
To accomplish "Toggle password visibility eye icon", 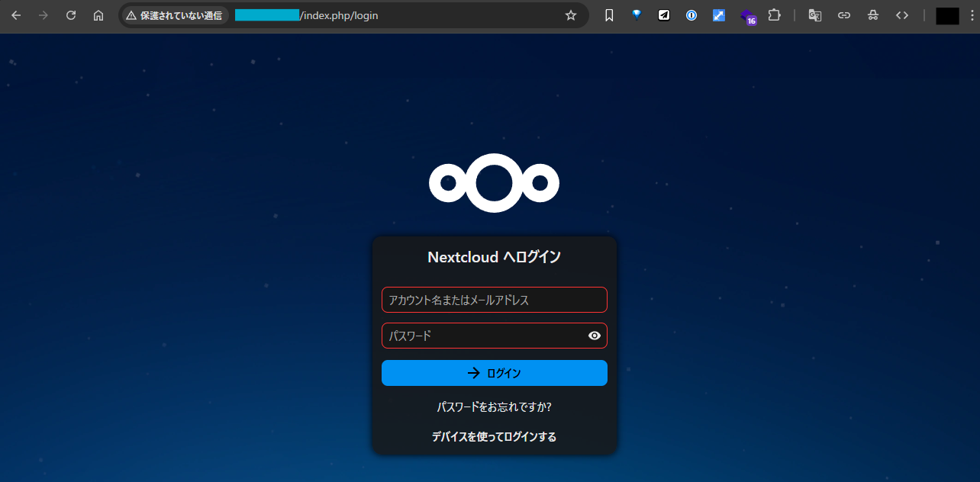I will pyautogui.click(x=595, y=336).
